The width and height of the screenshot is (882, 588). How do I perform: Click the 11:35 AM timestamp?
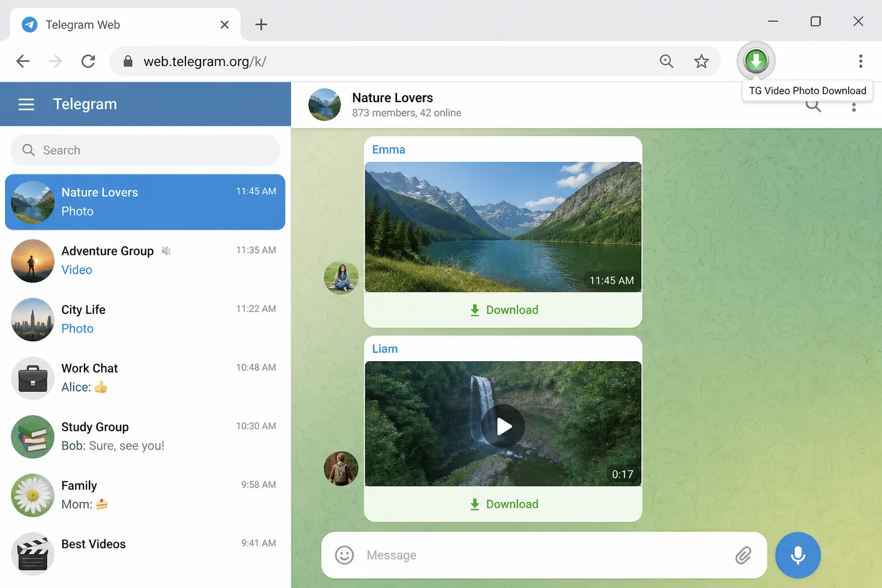pos(256,250)
